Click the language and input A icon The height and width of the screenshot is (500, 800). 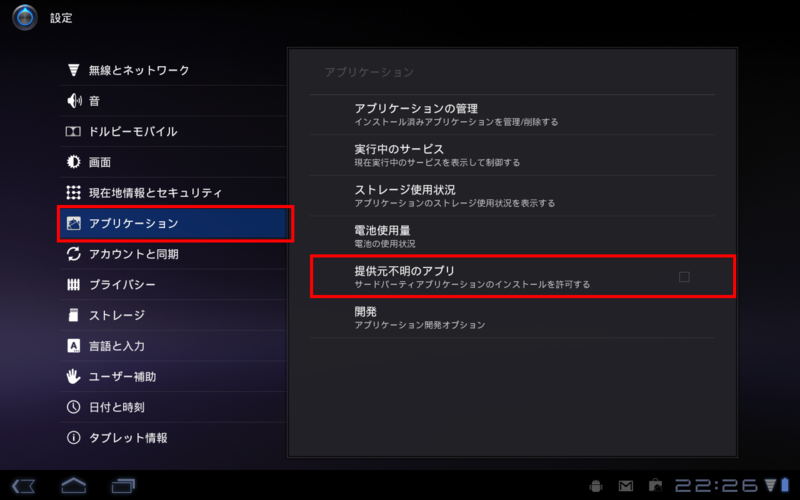point(73,345)
